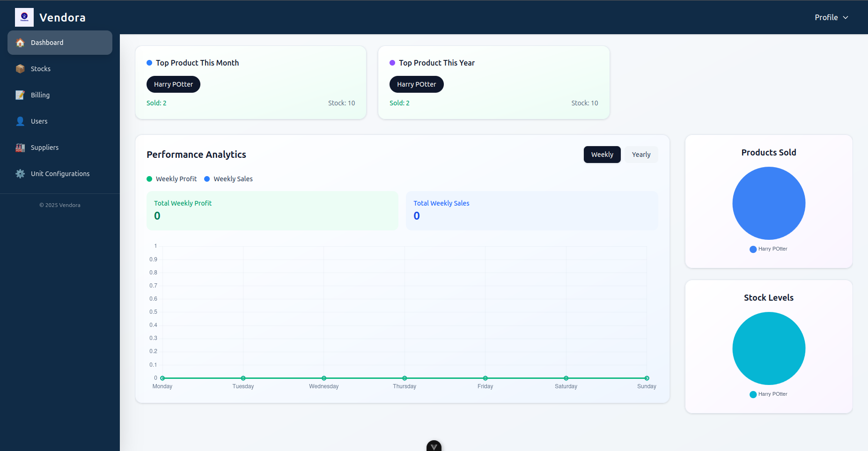
Task: Click the Total Weekly Profit card
Action: 272,211
